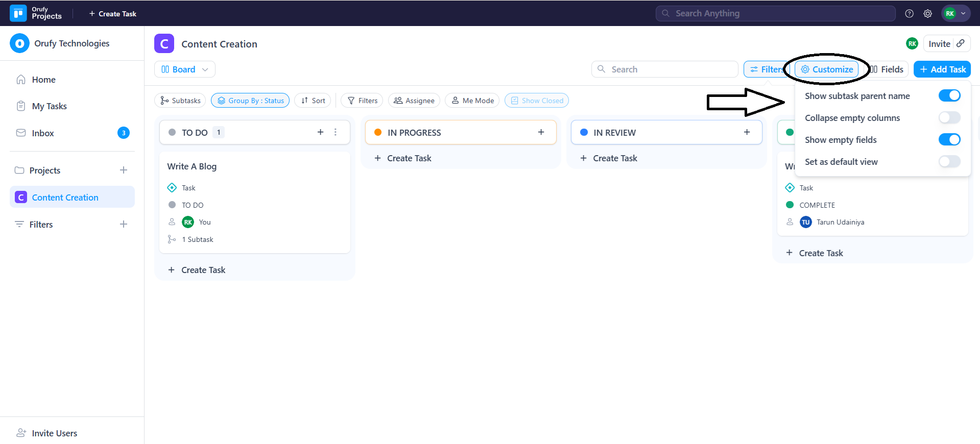Go to My Tasks in sidebar
This screenshot has width=980, height=444.
coord(49,106)
